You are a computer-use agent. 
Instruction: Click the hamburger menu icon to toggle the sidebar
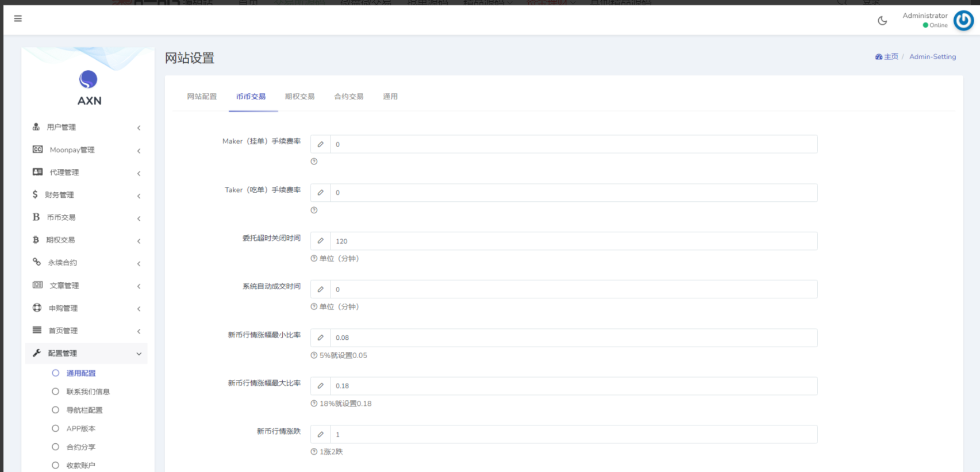18,18
